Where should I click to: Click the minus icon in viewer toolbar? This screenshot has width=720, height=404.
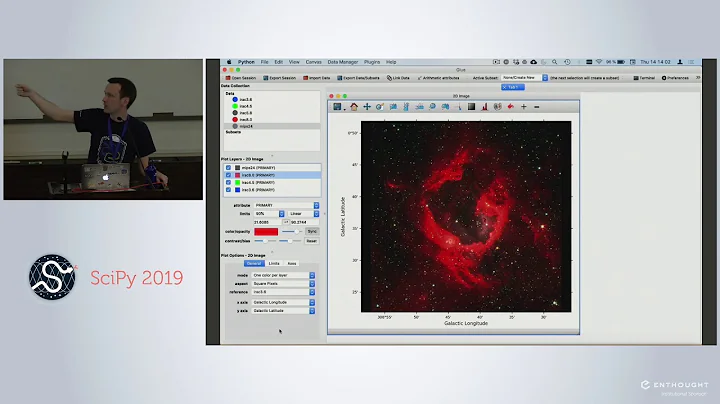(536, 107)
